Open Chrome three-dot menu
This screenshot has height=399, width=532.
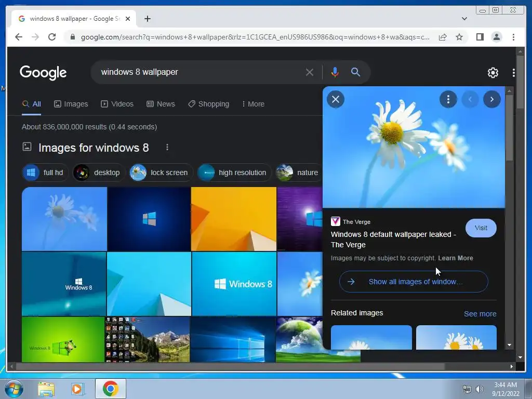513,37
